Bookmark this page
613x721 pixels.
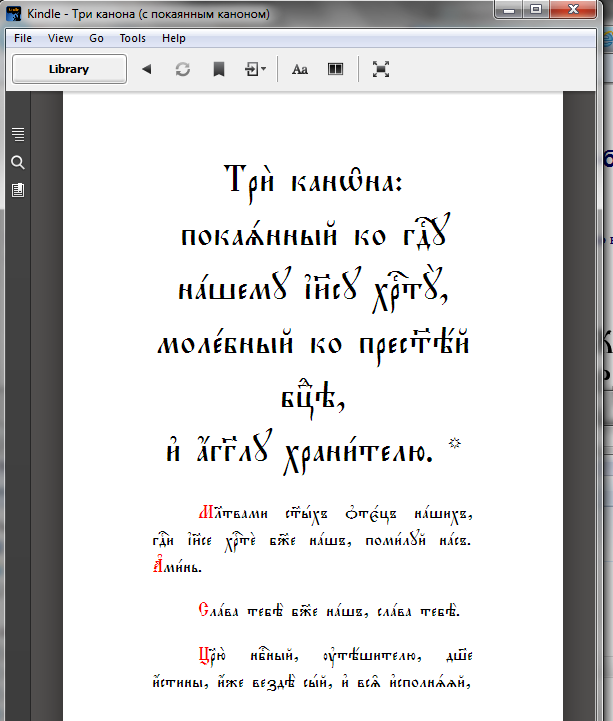click(218, 69)
